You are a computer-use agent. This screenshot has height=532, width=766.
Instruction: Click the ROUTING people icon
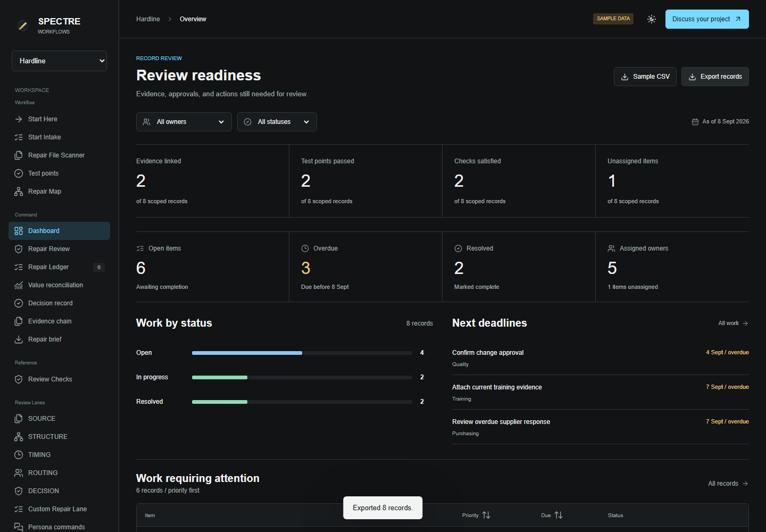point(19,473)
